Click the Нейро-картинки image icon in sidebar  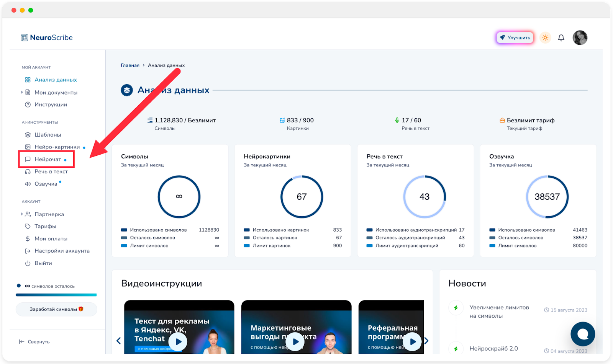click(28, 147)
